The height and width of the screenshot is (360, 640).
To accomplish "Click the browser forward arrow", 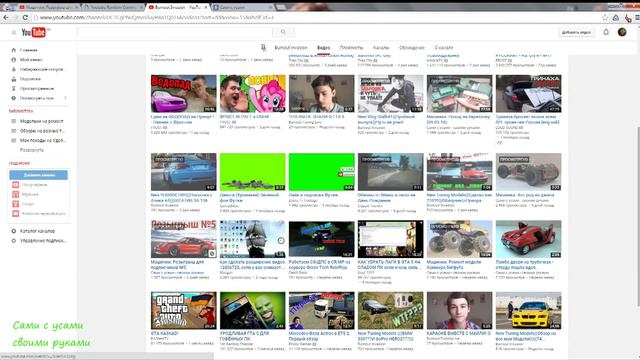I will click(15, 18).
